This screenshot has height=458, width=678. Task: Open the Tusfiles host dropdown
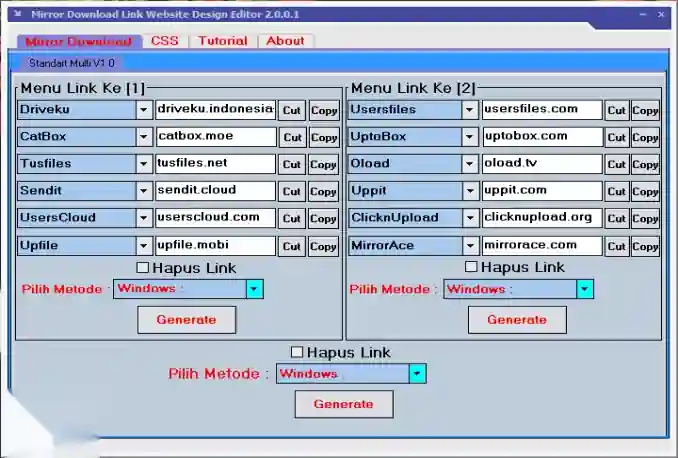point(144,164)
